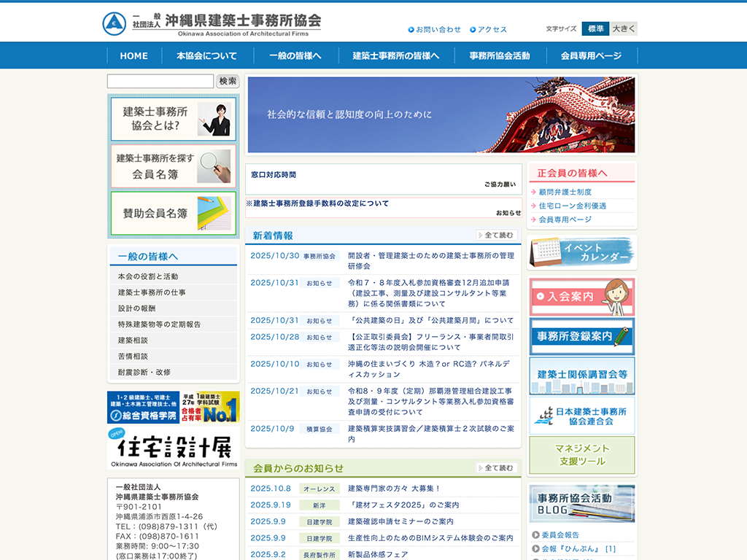This screenshot has width=747, height=560.
Task: Open the 本協会について menu item
Action: pyautogui.click(x=206, y=56)
